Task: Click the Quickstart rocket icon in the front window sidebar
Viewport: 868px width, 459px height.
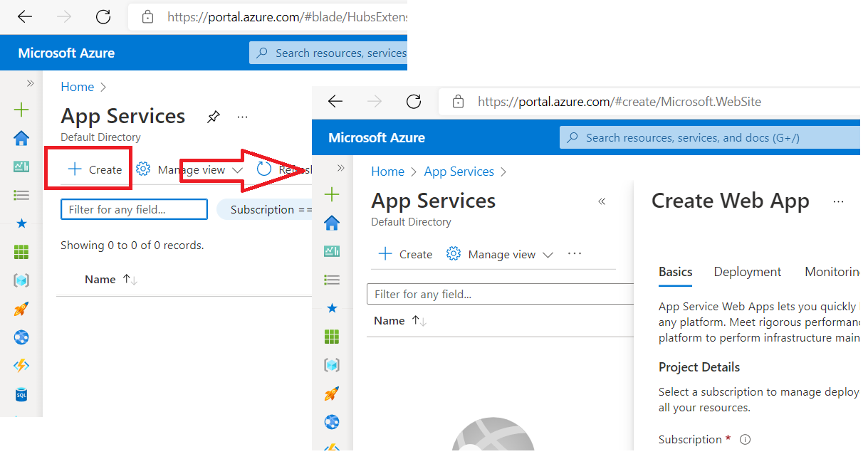Action: (332, 394)
